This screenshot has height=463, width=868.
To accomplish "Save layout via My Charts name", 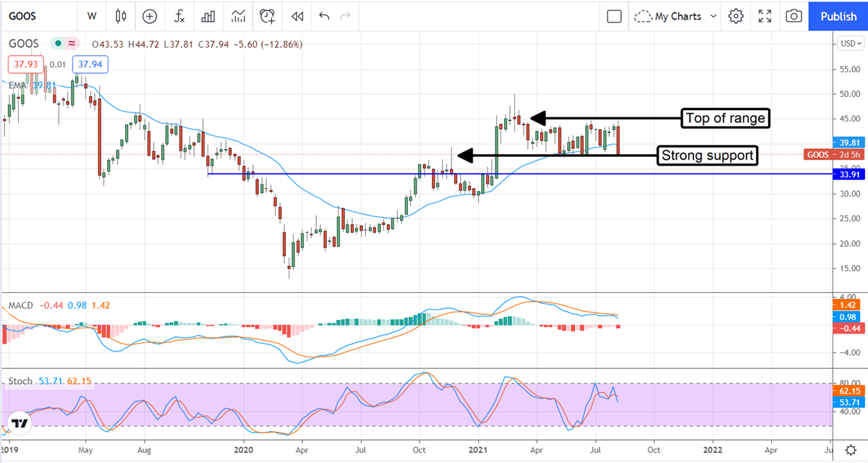I will click(677, 16).
